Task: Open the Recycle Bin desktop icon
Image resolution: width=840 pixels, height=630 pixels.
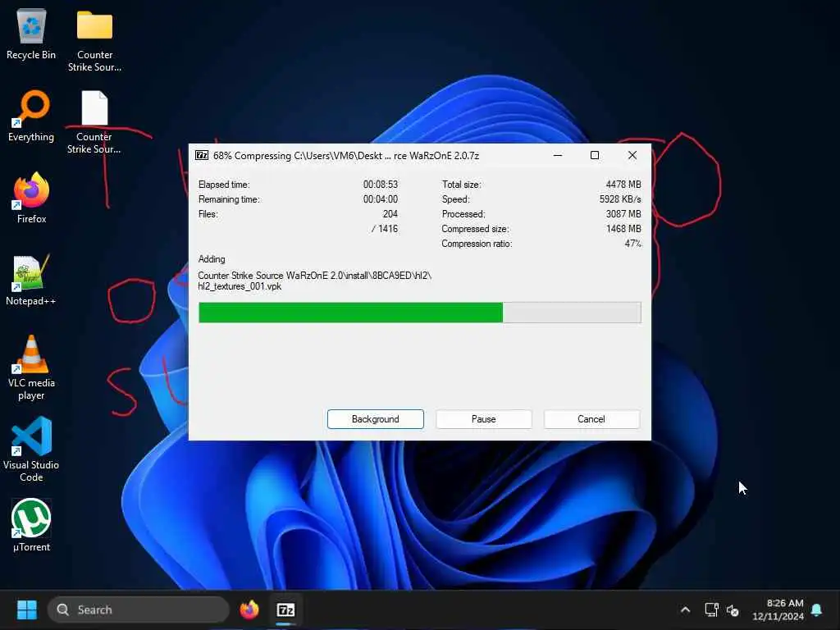Action: (31, 34)
